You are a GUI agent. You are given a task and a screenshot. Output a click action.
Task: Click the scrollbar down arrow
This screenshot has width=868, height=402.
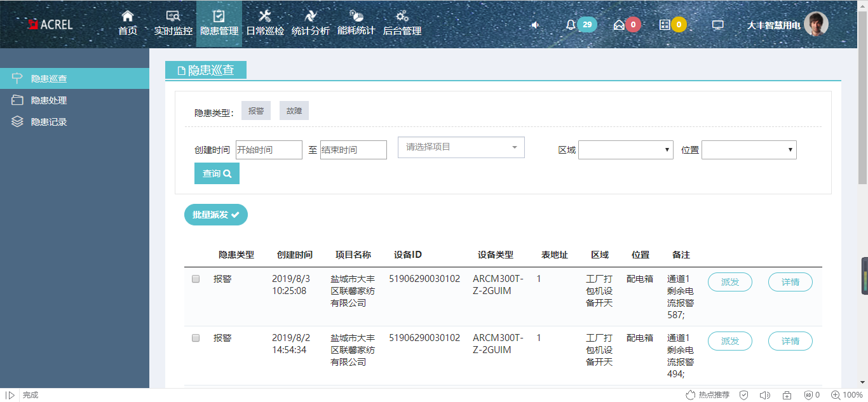(863, 382)
